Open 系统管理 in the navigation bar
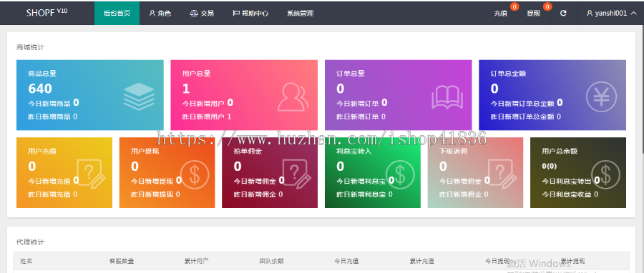644x273 pixels. point(301,13)
